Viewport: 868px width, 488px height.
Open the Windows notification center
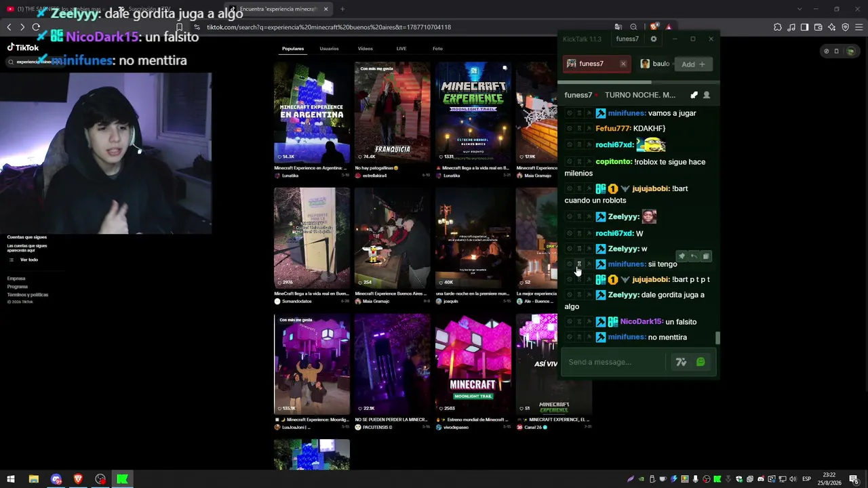(x=854, y=479)
